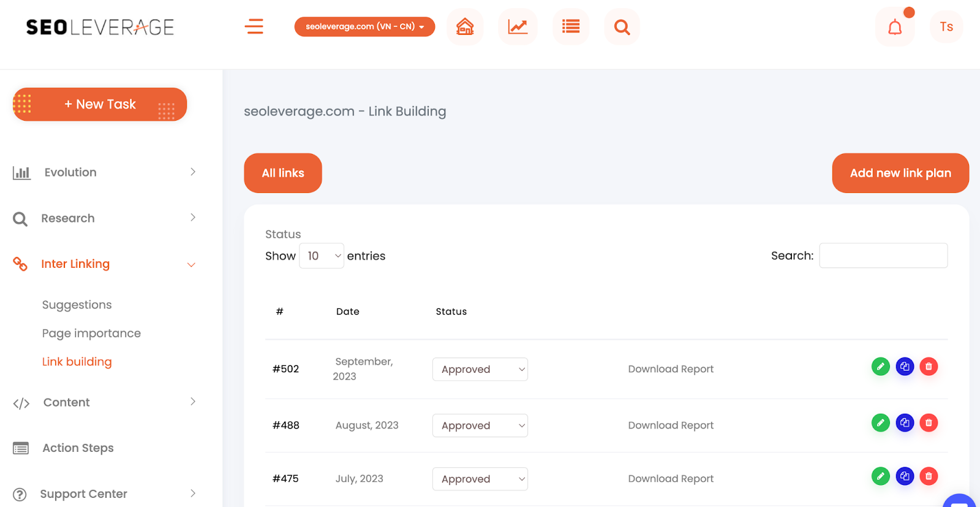Delete link plan #475 with red trash icon

pos(929,476)
